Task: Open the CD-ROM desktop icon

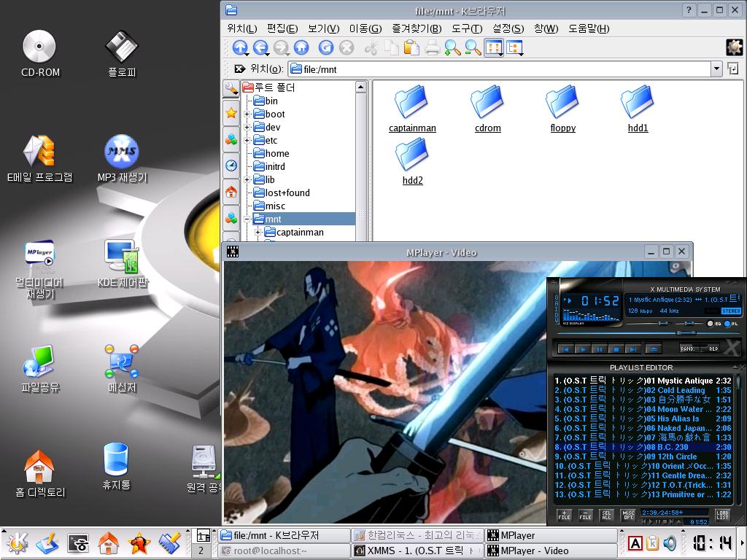Action: pos(40,54)
